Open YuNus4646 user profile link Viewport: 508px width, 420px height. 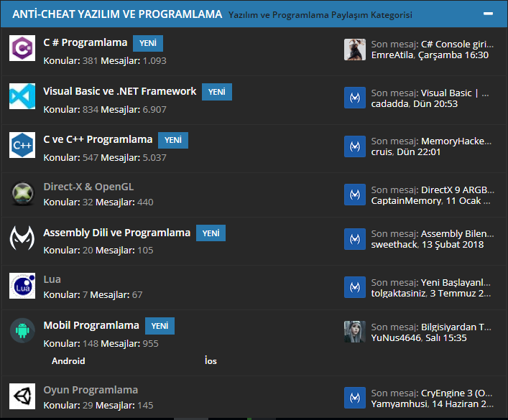(396, 337)
